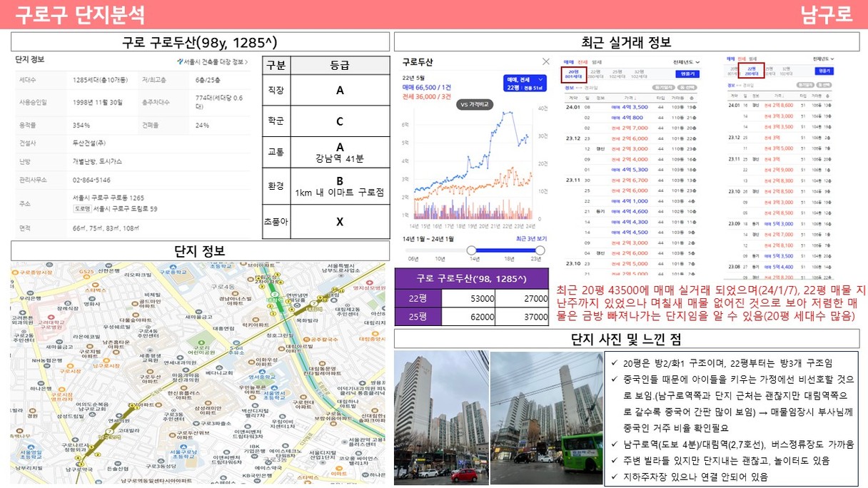Select 월세 tab in the right transaction list

click(753, 59)
